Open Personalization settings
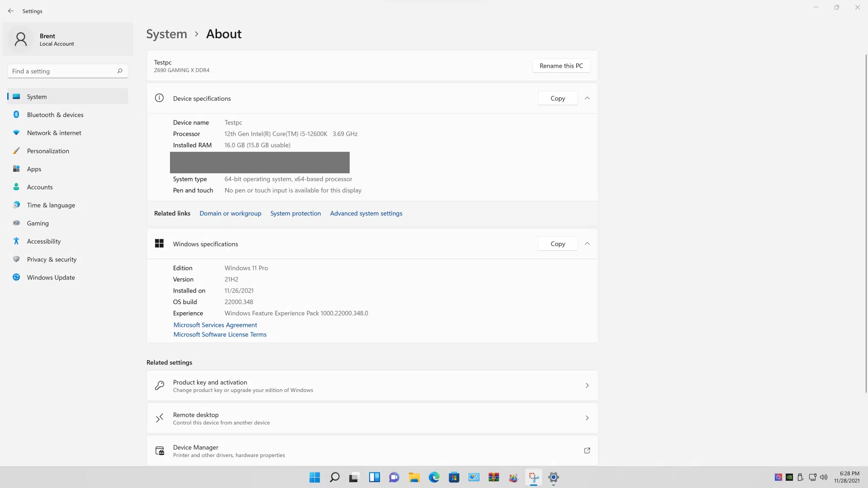Viewport: 868px width, 488px height. (x=68, y=151)
